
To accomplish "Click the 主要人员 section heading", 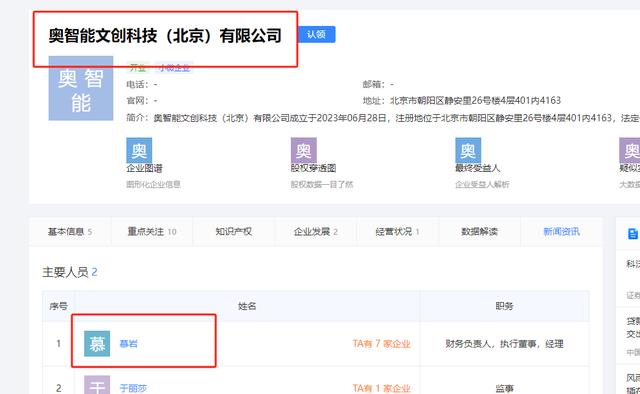I will click(65, 272).
